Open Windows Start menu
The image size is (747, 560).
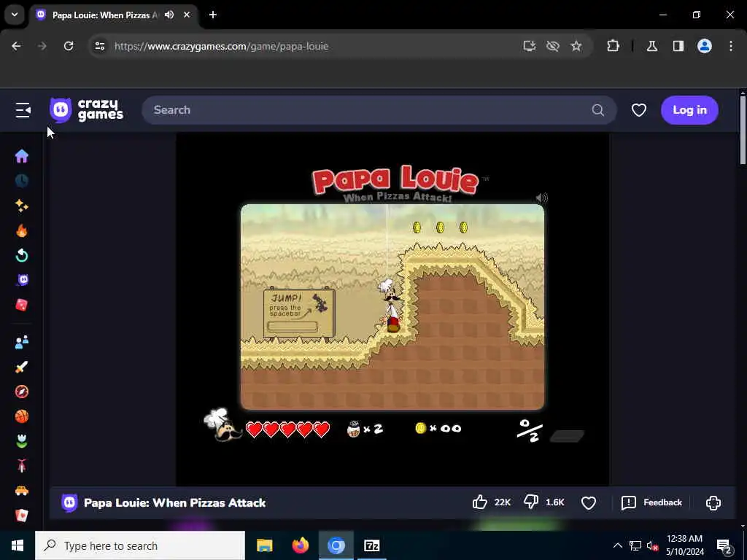[18, 545]
